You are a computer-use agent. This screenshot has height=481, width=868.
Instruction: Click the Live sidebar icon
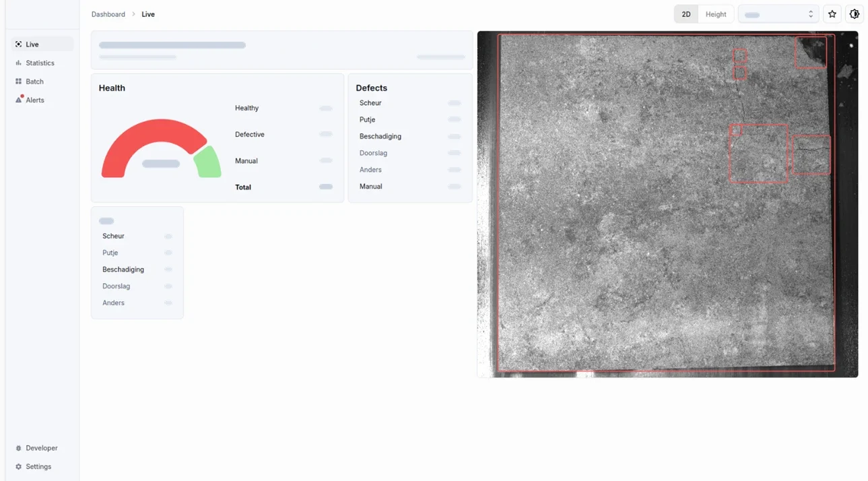(18, 44)
